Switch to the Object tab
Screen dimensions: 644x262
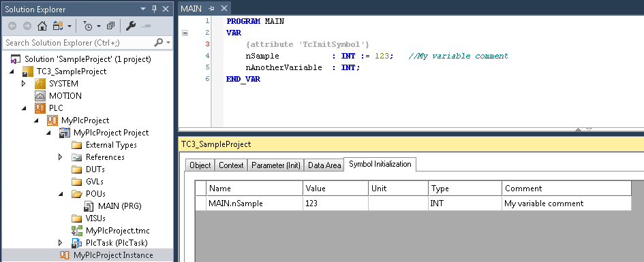(200, 165)
